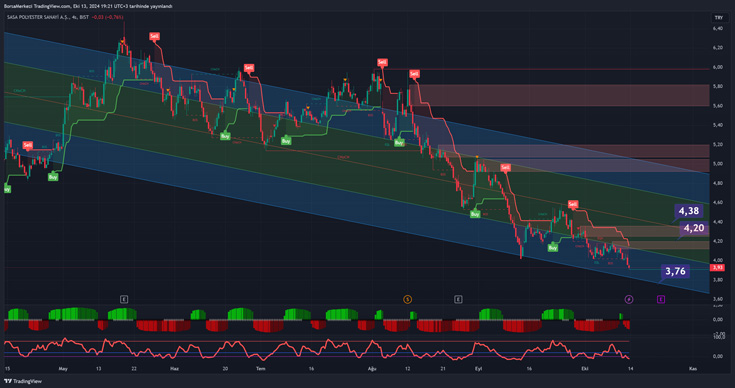This screenshot has width=735, height=388.
Task: Open the gray E earnings marker near May 22
Action: click(124, 299)
